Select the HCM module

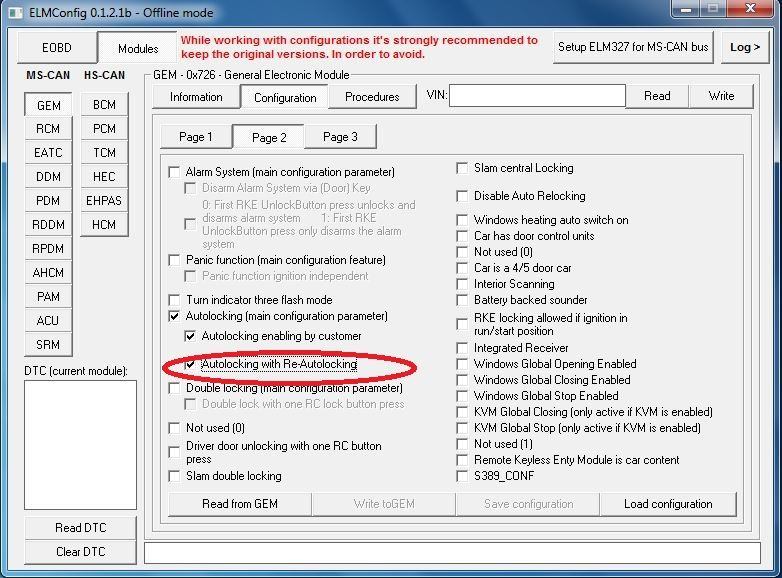pos(104,224)
